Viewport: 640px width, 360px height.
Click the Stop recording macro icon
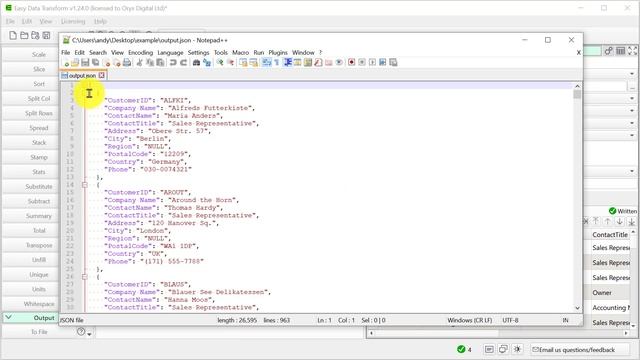pyautogui.click(x=362, y=62)
